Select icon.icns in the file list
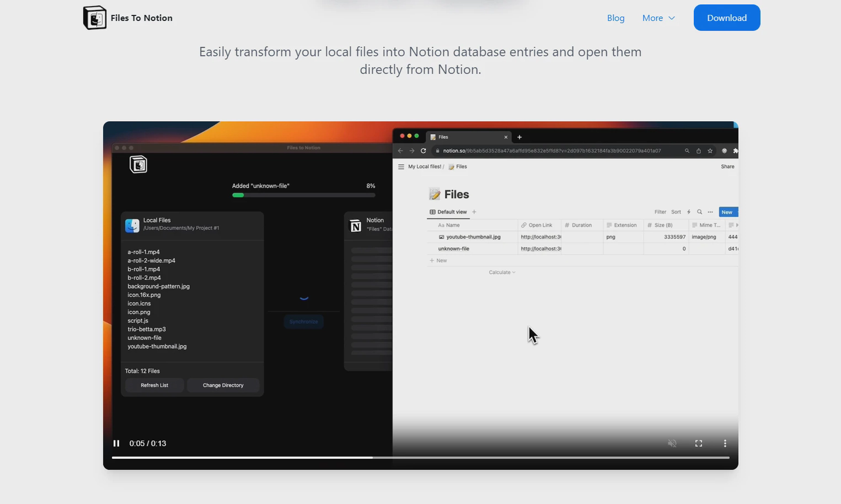This screenshot has height=504, width=841. coord(139,303)
